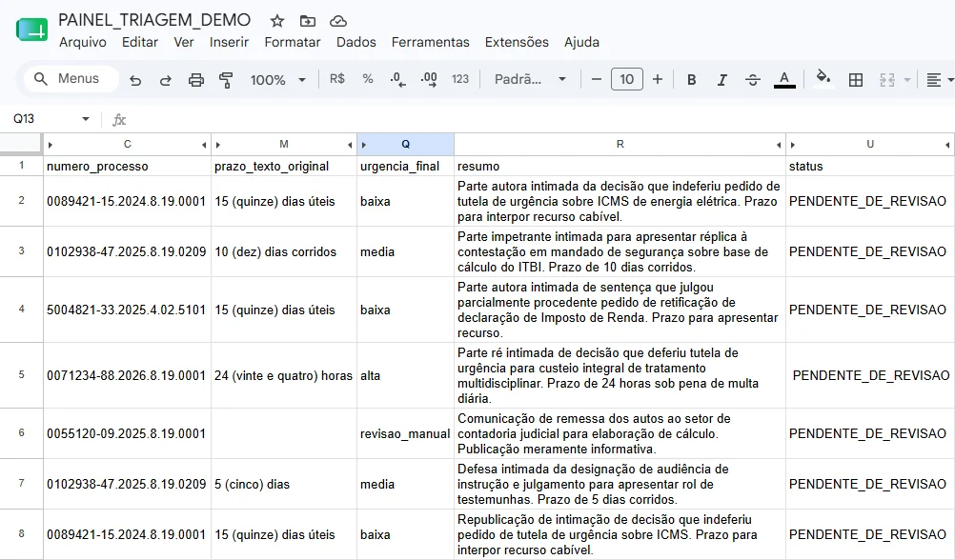Click the print icon
The height and width of the screenshot is (560, 955).
[195, 80]
